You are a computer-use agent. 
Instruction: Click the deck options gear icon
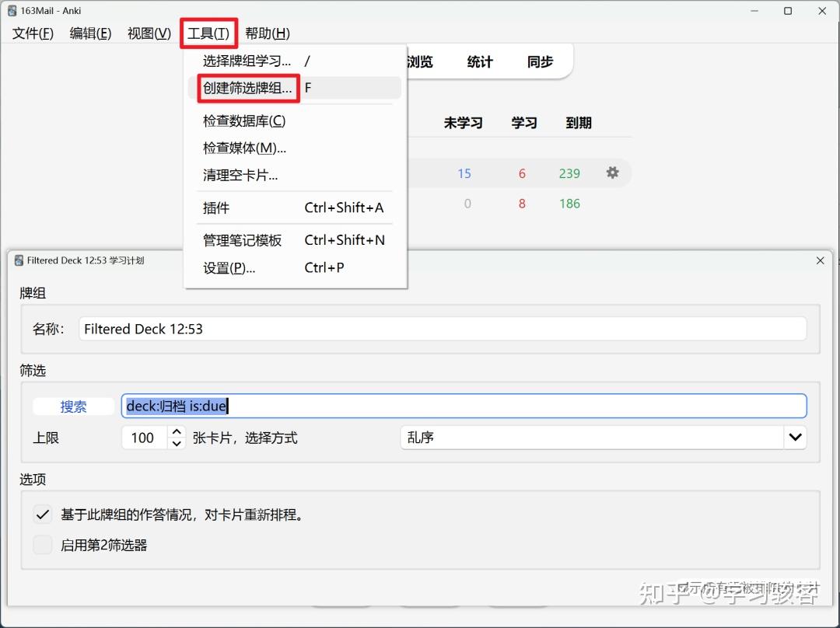coord(612,173)
